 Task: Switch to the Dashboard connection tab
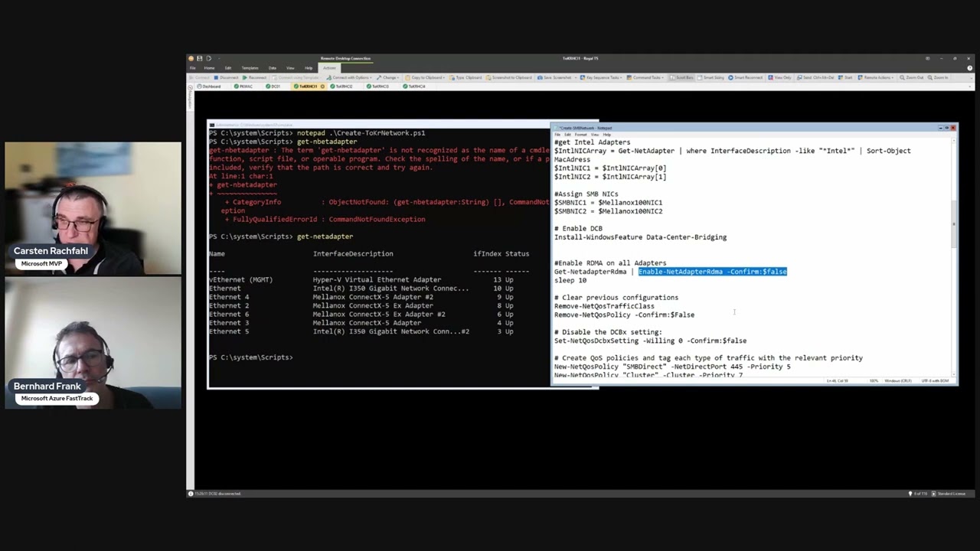point(208,86)
